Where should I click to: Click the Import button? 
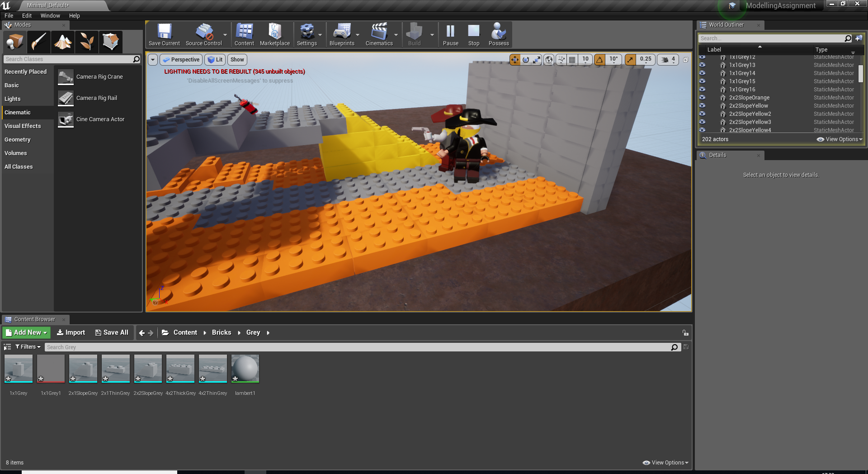point(71,332)
